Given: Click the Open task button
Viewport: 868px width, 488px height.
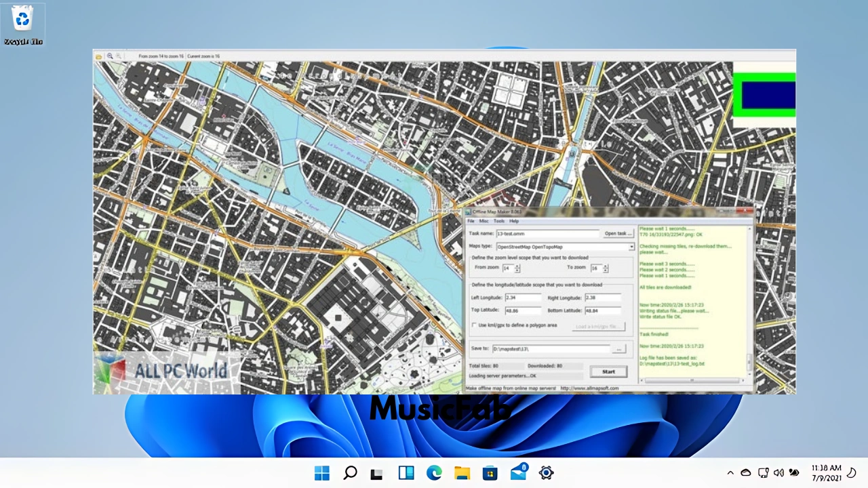Looking at the screenshot, I should (x=618, y=234).
